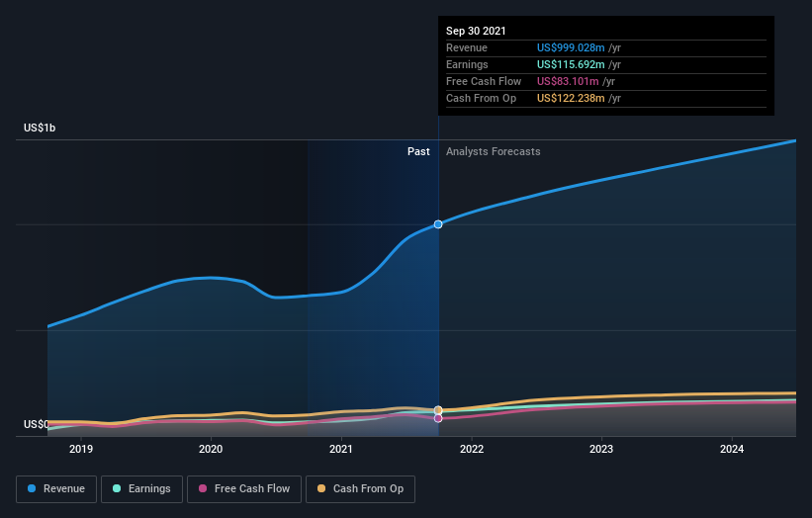Click the US$0 y-axis label
Image resolution: width=812 pixels, height=518 pixels.
(37, 424)
